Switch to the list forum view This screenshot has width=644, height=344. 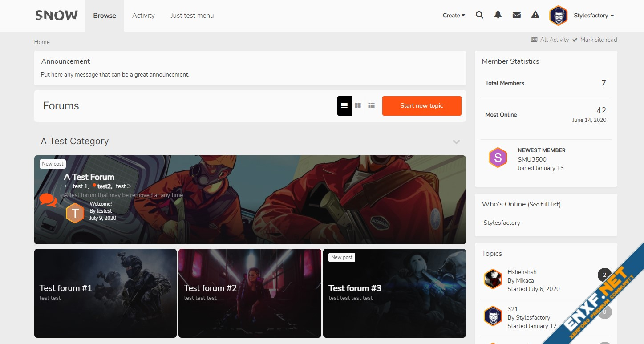(372, 105)
